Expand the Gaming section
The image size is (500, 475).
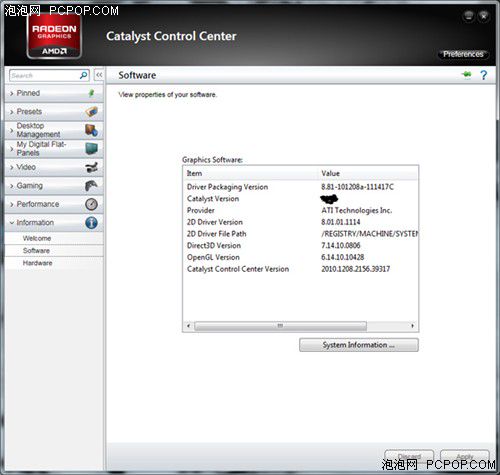(x=54, y=186)
